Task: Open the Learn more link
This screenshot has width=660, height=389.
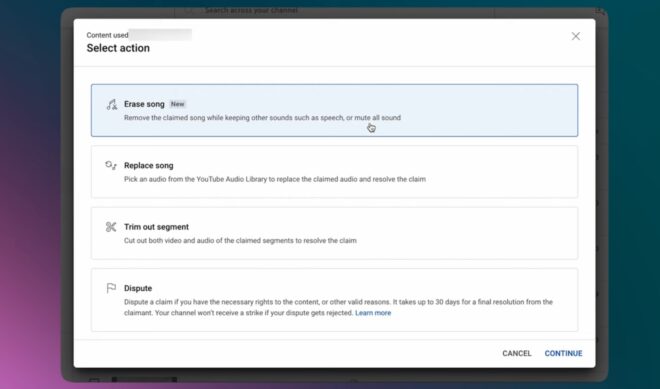Action: [373, 313]
